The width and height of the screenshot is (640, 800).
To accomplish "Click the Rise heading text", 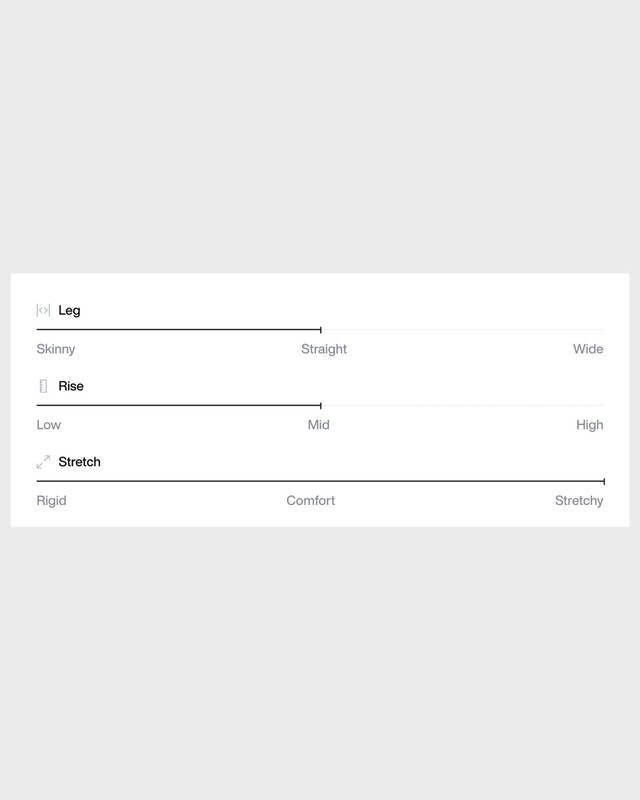I will (71, 387).
